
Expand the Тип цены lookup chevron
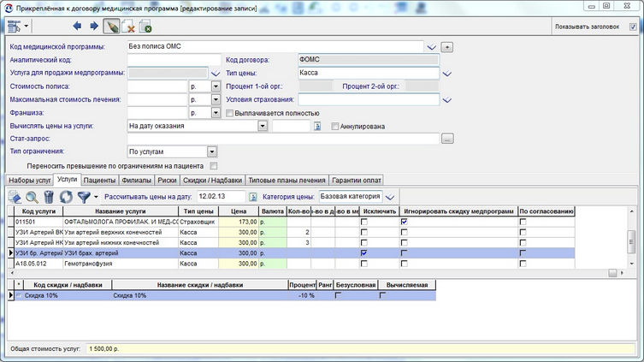click(446, 74)
